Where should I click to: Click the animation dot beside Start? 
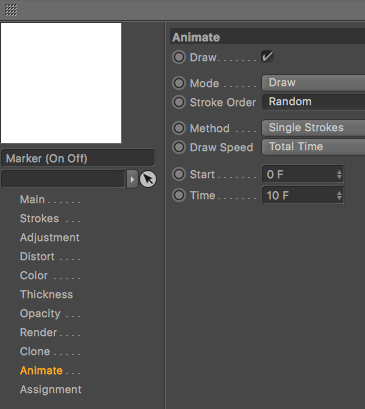coord(179,174)
